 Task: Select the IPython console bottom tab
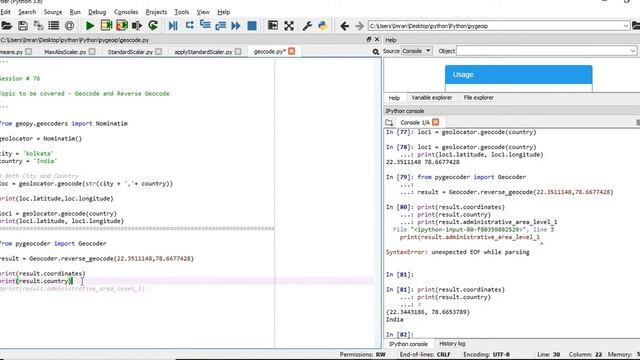click(x=408, y=344)
